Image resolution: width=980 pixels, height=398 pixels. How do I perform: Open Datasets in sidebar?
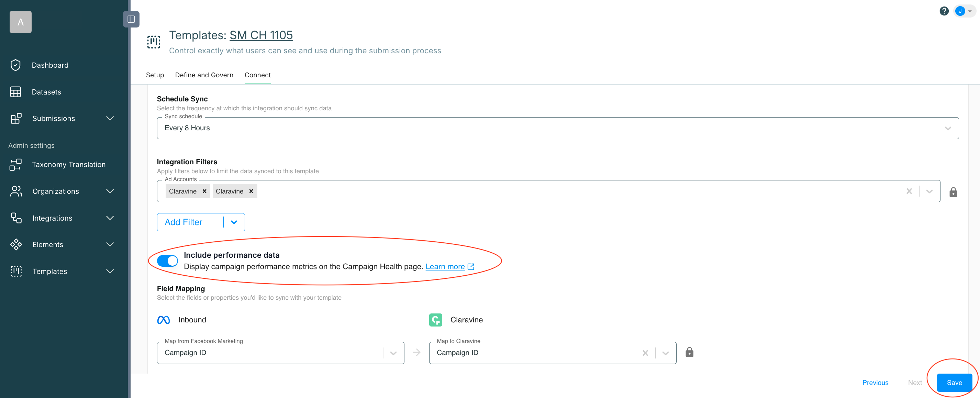[46, 92]
